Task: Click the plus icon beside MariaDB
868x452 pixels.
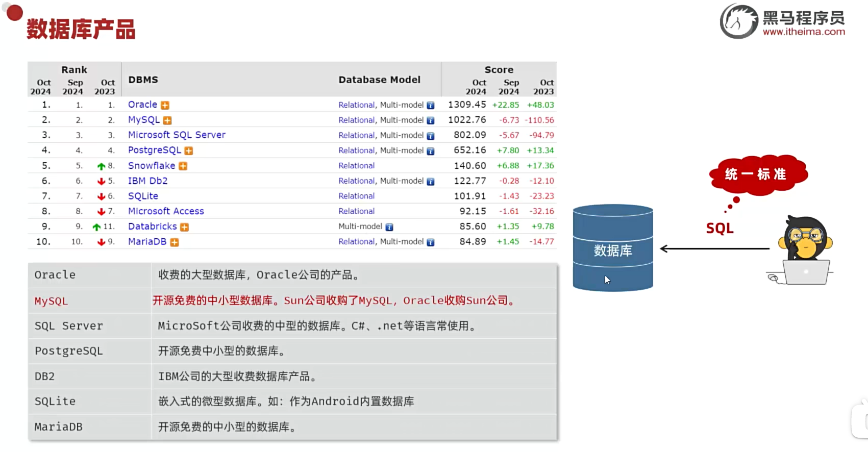Action: [x=175, y=242]
